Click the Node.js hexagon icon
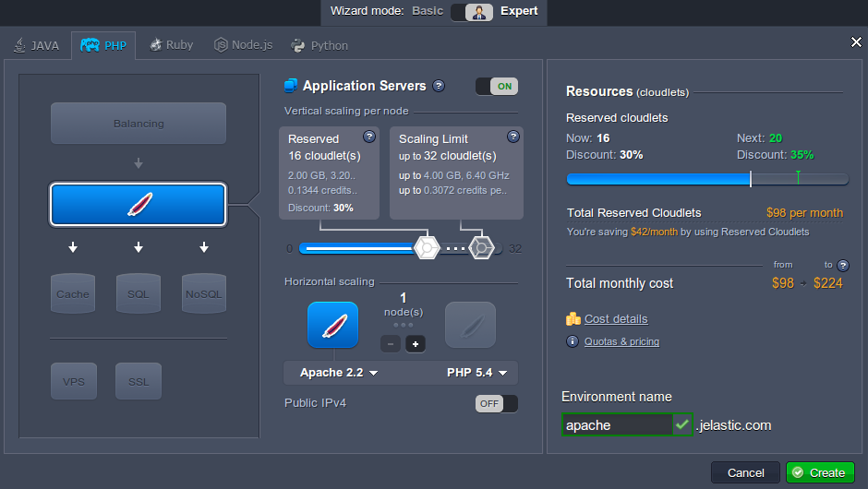This screenshot has height=489, width=868. [221, 45]
